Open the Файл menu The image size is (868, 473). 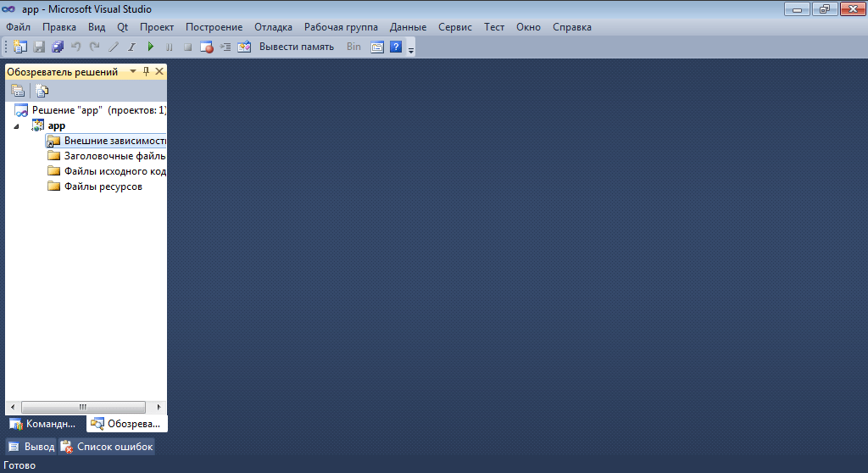19,27
